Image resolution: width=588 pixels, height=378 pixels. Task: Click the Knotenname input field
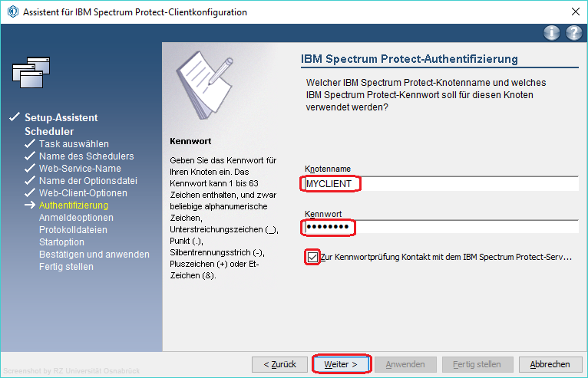(439, 184)
